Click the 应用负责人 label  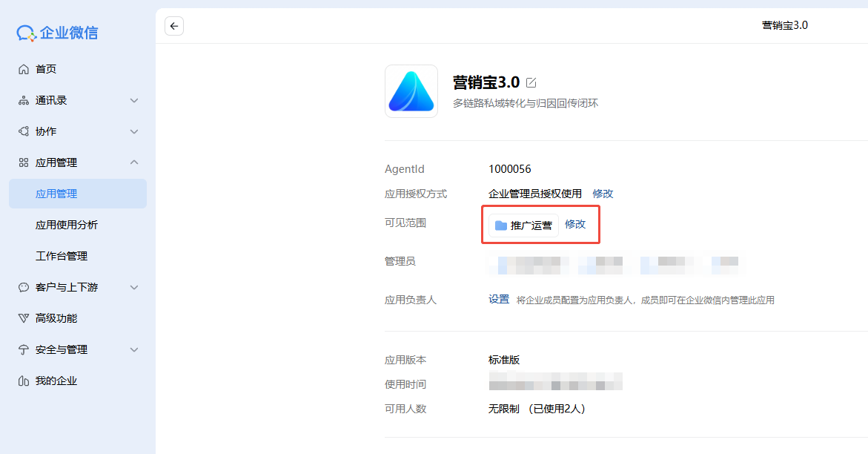[x=411, y=300]
